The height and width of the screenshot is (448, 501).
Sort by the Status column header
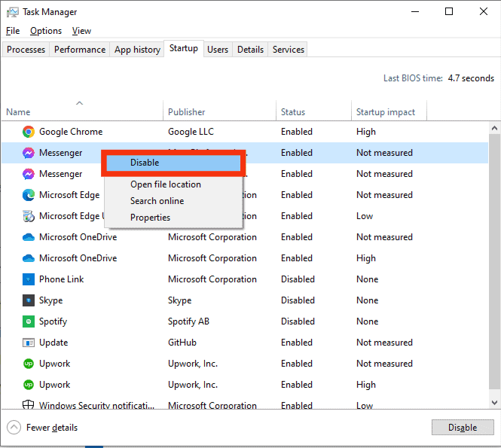(313, 111)
